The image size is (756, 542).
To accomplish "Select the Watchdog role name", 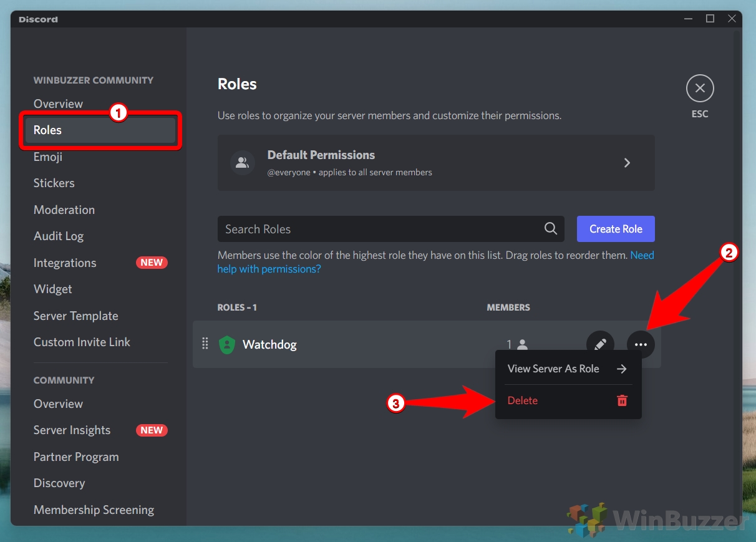I will (x=269, y=344).
